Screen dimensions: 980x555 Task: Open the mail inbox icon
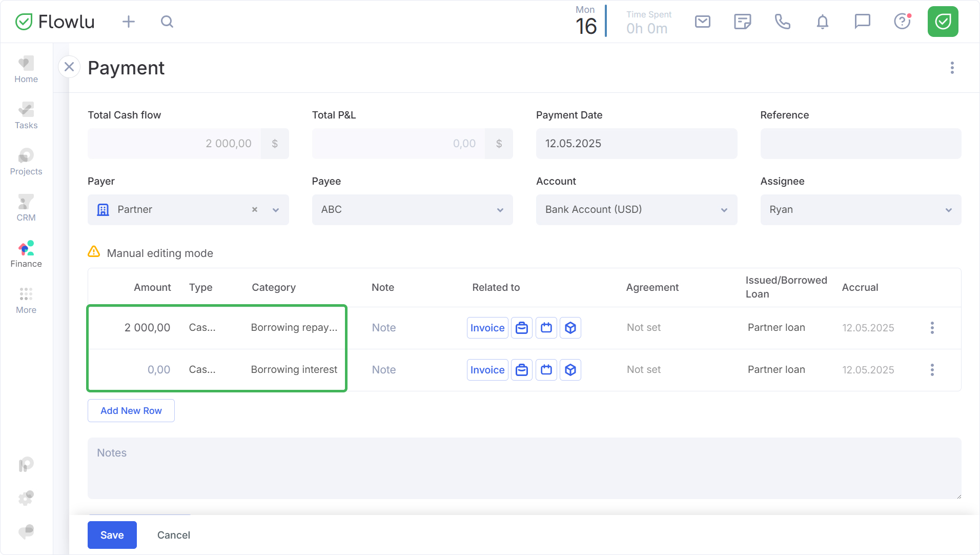pos(702,22)
